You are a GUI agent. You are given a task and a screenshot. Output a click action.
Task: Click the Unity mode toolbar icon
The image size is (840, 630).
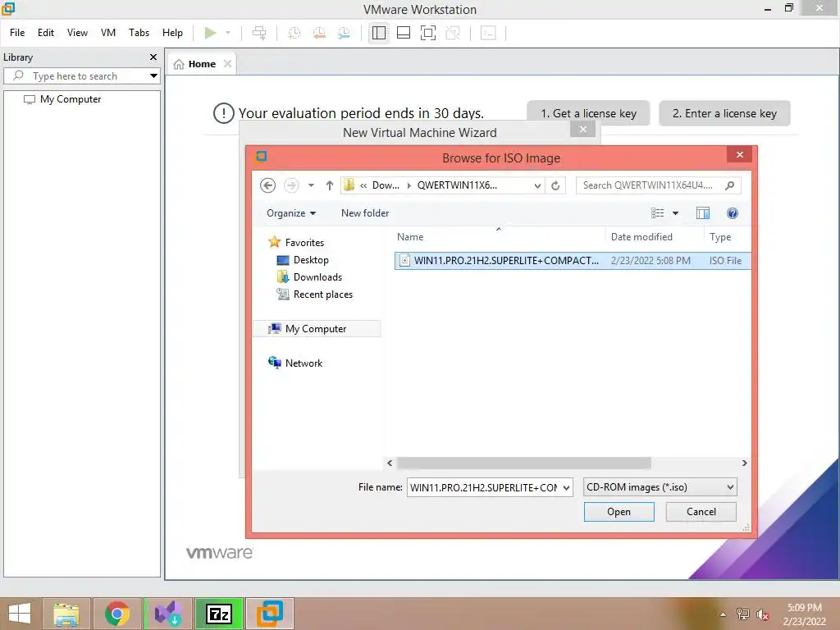coord(453,33)
